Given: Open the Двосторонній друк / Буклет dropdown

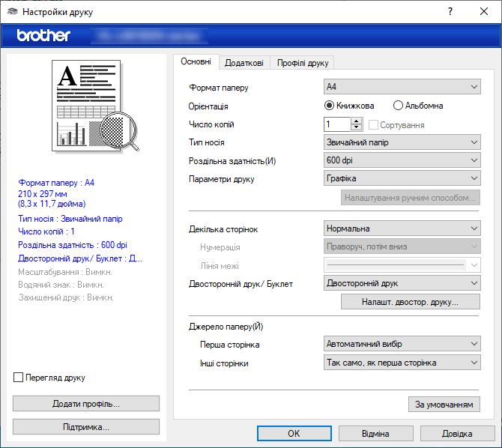Looking at the screenshot, I should coord(402,283).
